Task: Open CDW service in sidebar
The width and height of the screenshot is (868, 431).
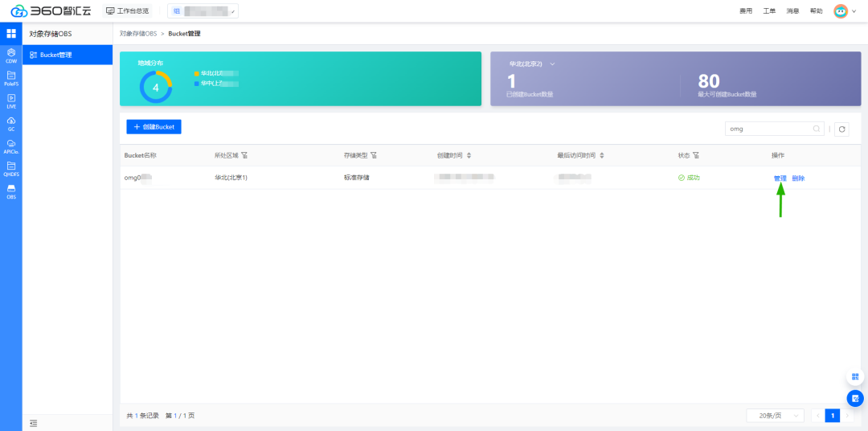Action: [11, 55]
